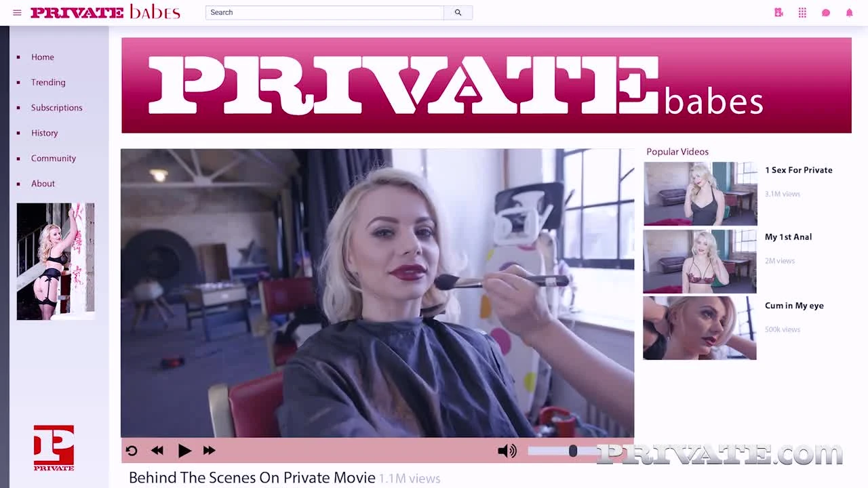Open the messages chat bubble icon

pos(826,12)
